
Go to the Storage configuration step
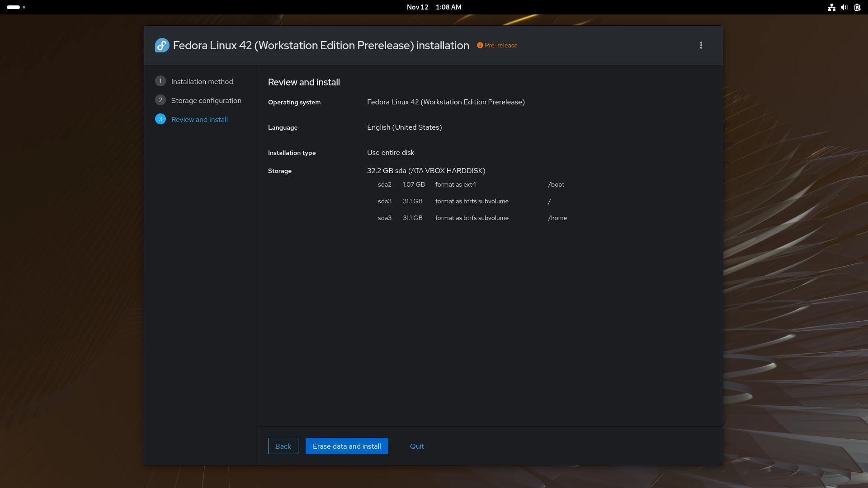206,101
